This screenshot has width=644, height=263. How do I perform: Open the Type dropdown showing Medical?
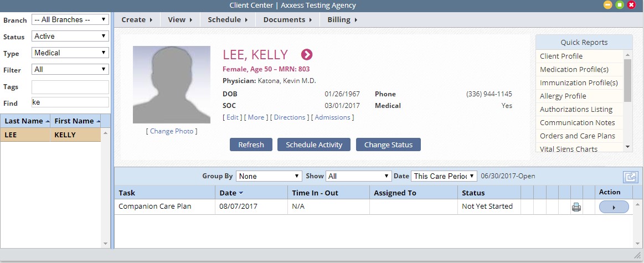click(70, 53)
